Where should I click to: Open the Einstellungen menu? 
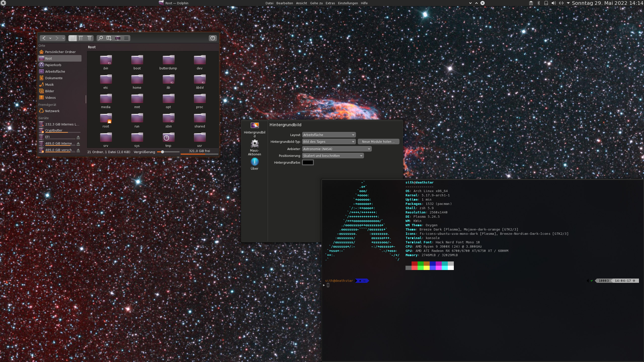(x=348, y=3)
